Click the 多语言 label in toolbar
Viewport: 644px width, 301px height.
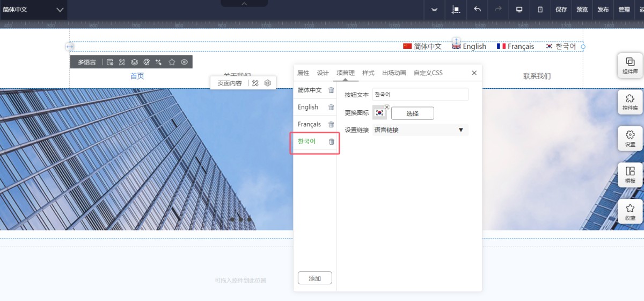click(x=87, y=62)
